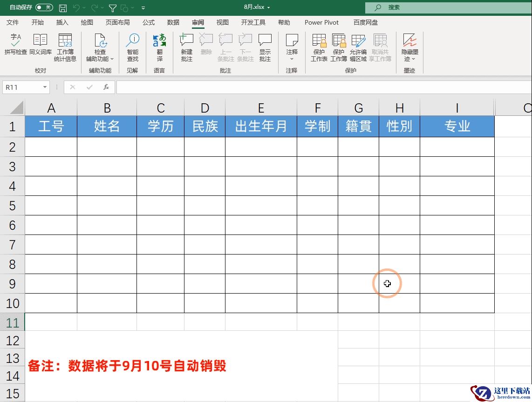Screen dimensions: 532x402
Task: Open the 文件 File tab
Action: 13,22
